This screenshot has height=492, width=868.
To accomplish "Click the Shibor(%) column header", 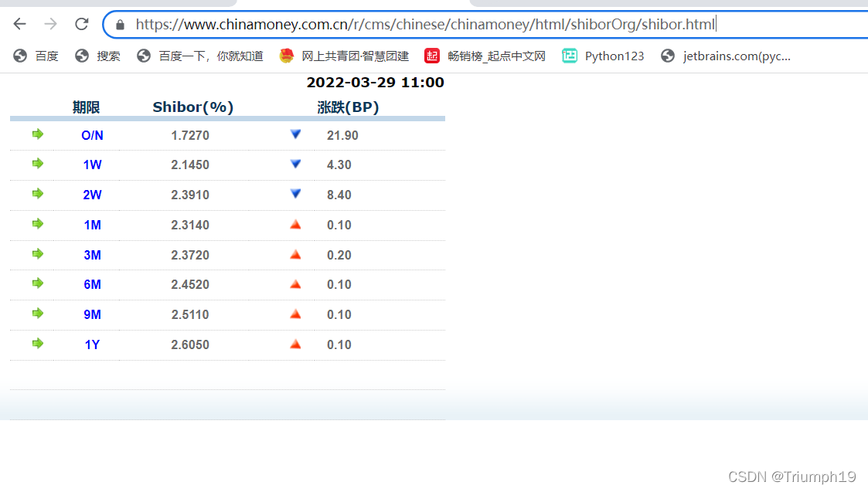I will pyautogui.click(x=193, y=107).
